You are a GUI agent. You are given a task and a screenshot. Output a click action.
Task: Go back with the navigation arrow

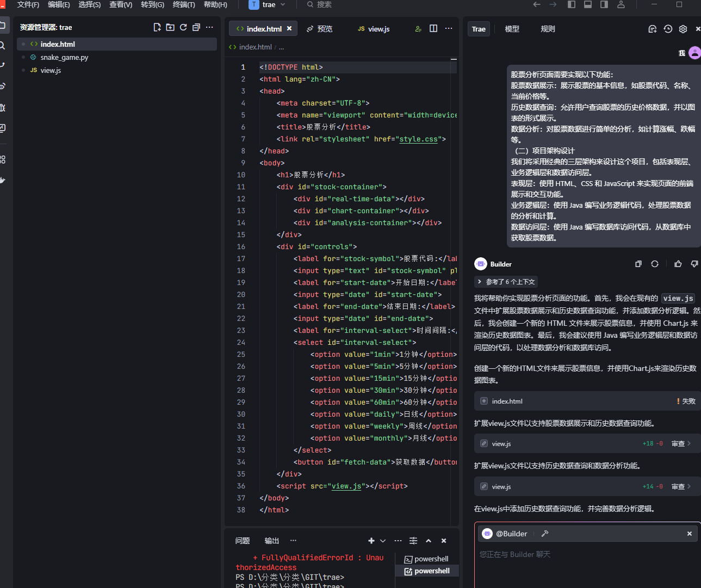(x=537, y=4)
